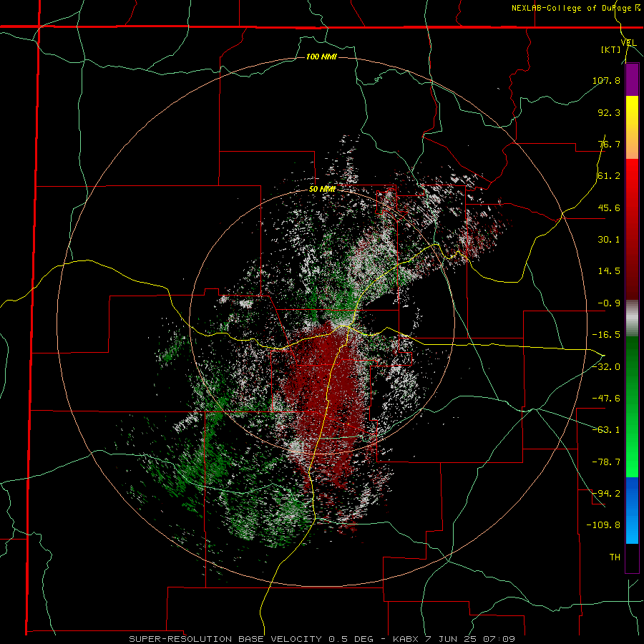Click the -32.0 velocity scale value

pos(606,367)
